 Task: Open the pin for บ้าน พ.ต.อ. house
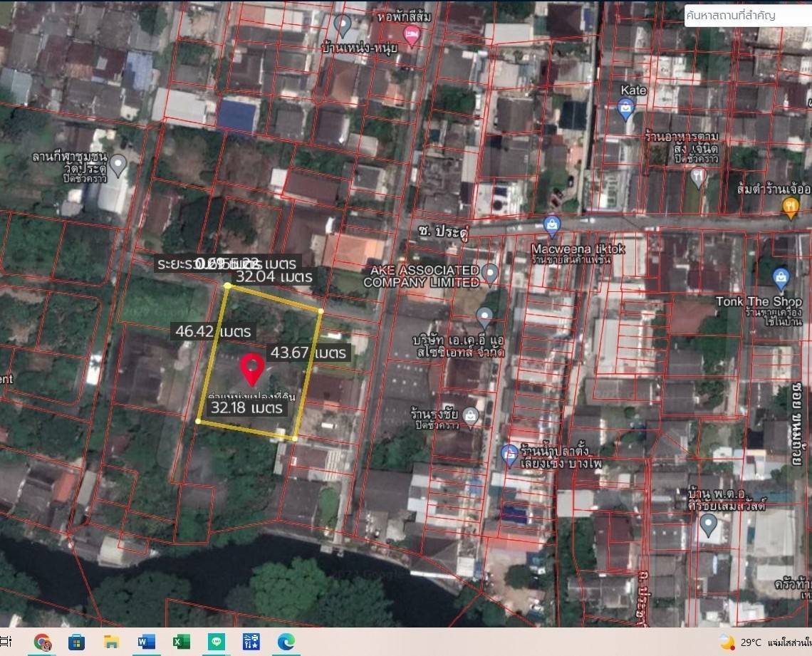tap(708, 525)
